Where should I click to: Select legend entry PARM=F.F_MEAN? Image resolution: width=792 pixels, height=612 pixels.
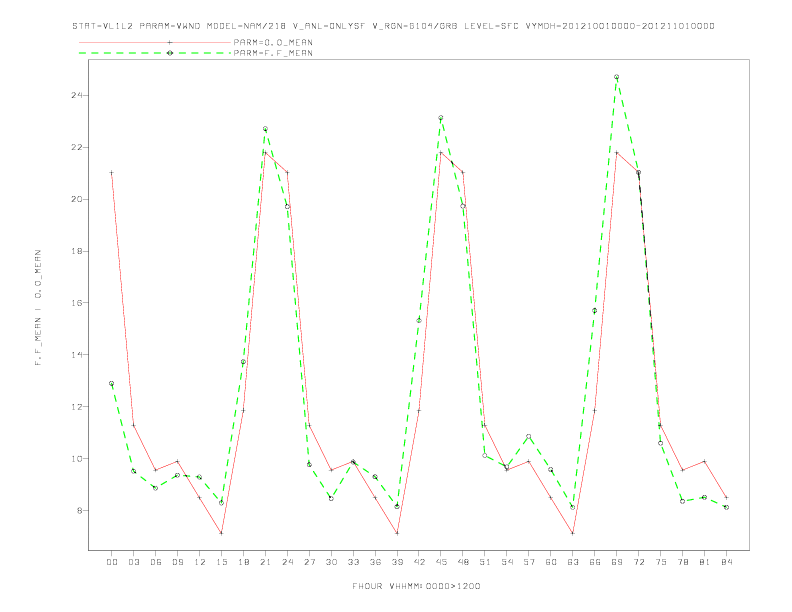(x=273, y=53)
